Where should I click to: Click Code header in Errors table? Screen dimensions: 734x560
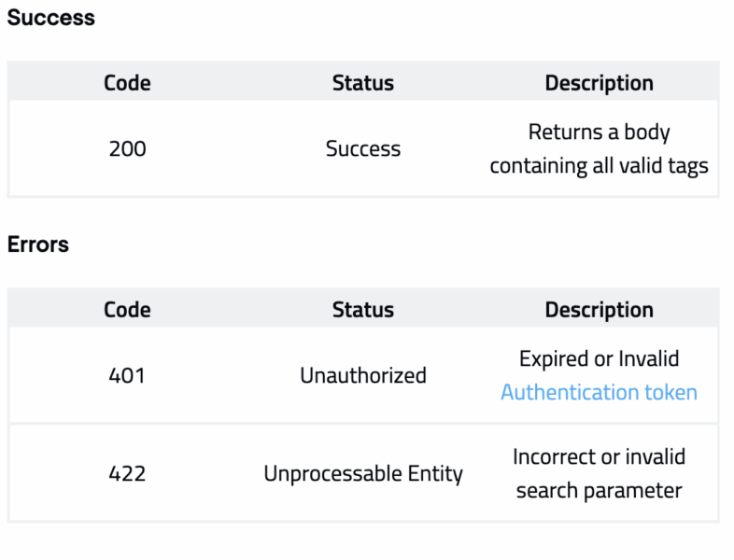point(127,310)
